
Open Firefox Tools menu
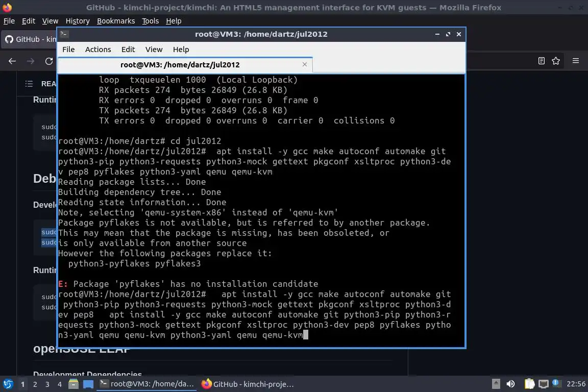[x=151, y=21]
